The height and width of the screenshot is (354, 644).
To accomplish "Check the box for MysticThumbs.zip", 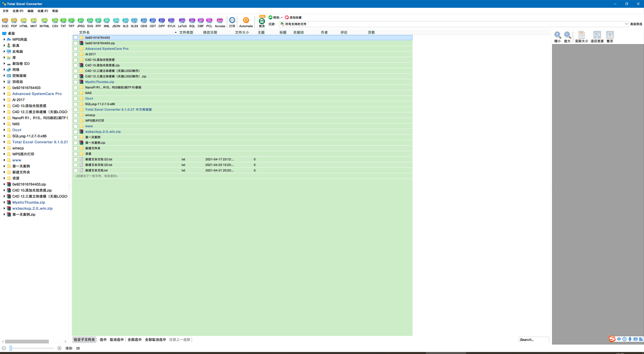I will 75,82.
